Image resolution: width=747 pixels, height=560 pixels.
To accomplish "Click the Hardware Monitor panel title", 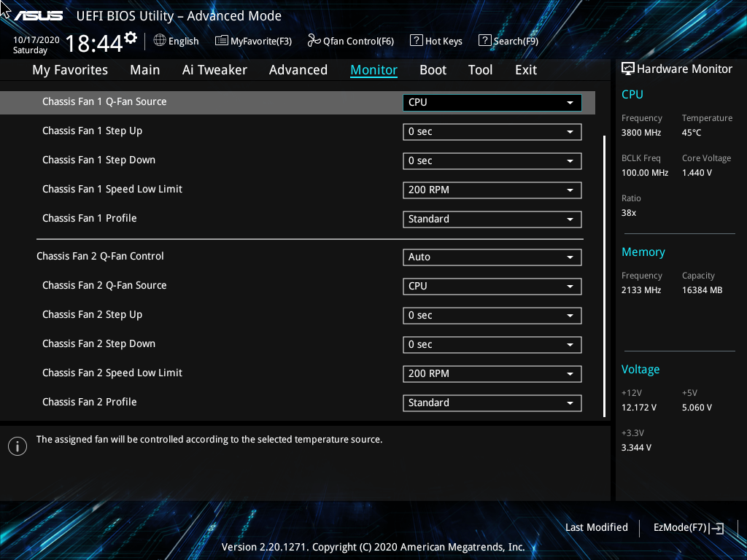I will (684, 69).
